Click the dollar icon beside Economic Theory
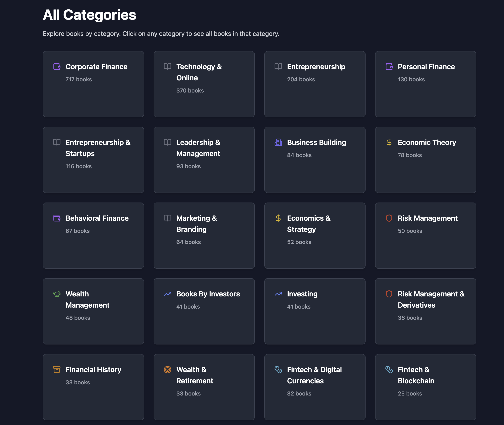Image resolution: width=504 pixels, height=425 pixels. click(389, 142)
